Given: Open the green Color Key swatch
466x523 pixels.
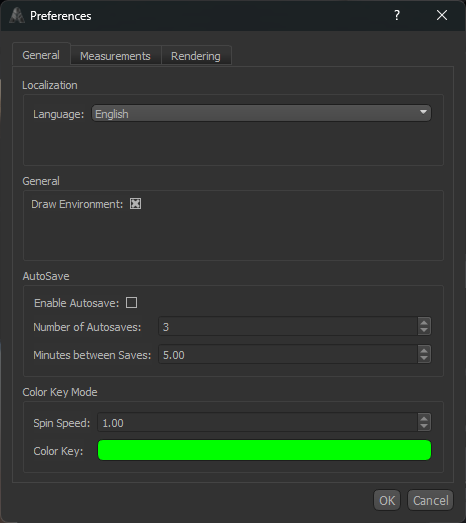Looking at the screenshot, I should (265, 450).
